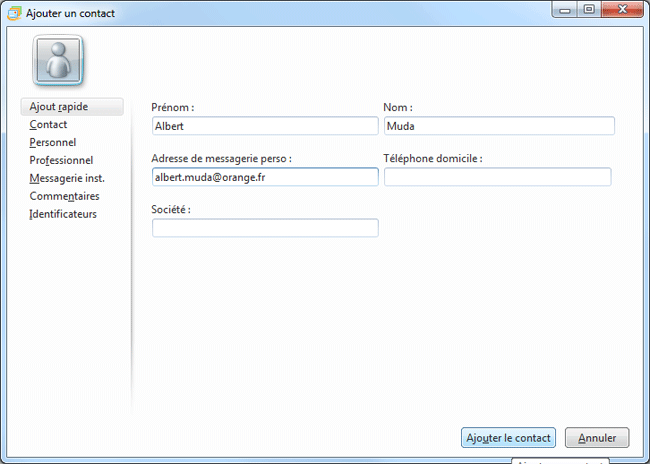Switch to the Personnel section

click(53, 143)
